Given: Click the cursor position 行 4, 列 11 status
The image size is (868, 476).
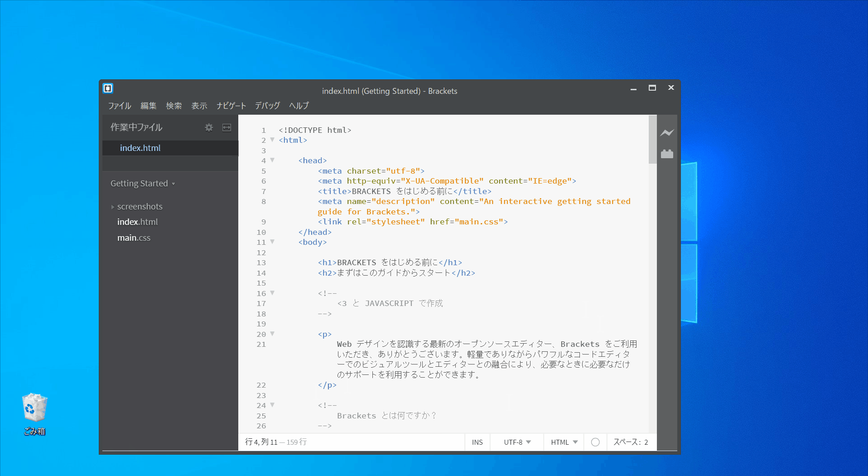Looking at the screenshot, I should 261,442.
